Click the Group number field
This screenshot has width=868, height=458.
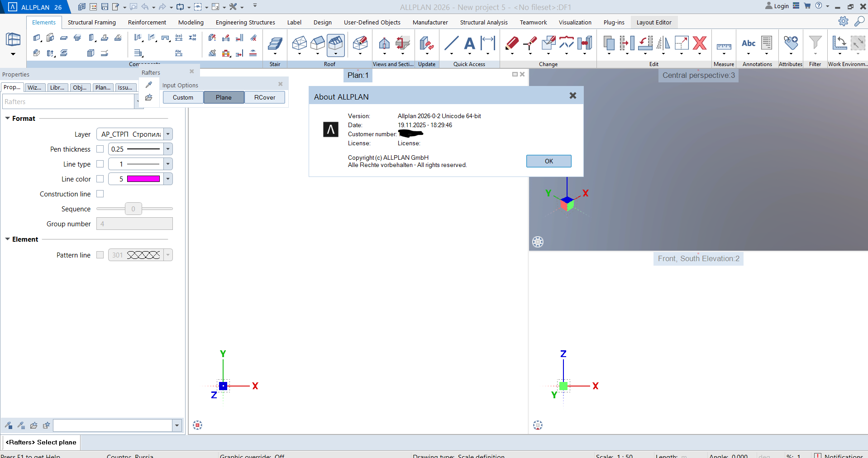click(x=134, y=224)
